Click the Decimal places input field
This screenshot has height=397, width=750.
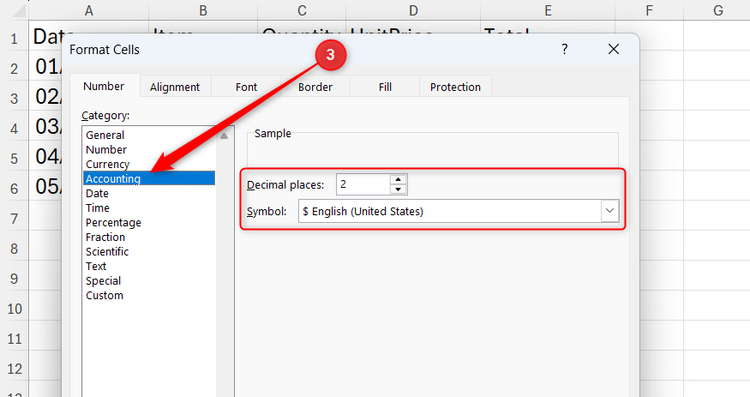click(363, 184)
